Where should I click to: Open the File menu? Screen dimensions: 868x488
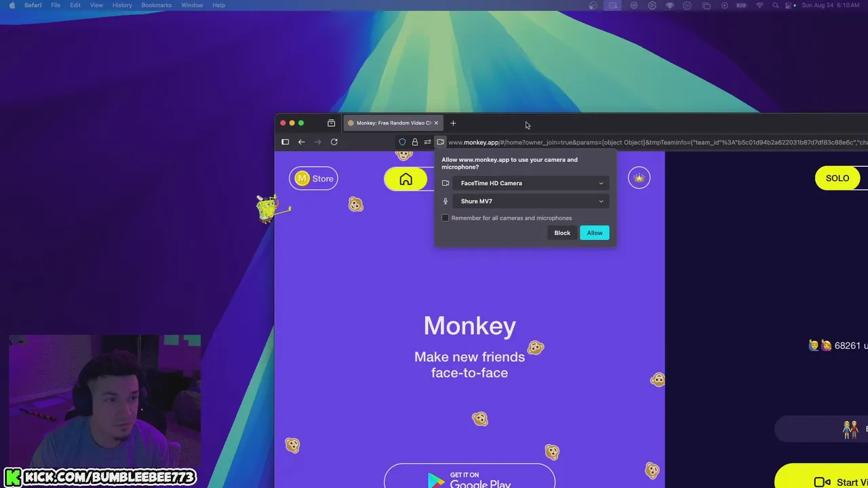[x=56, y=5]
